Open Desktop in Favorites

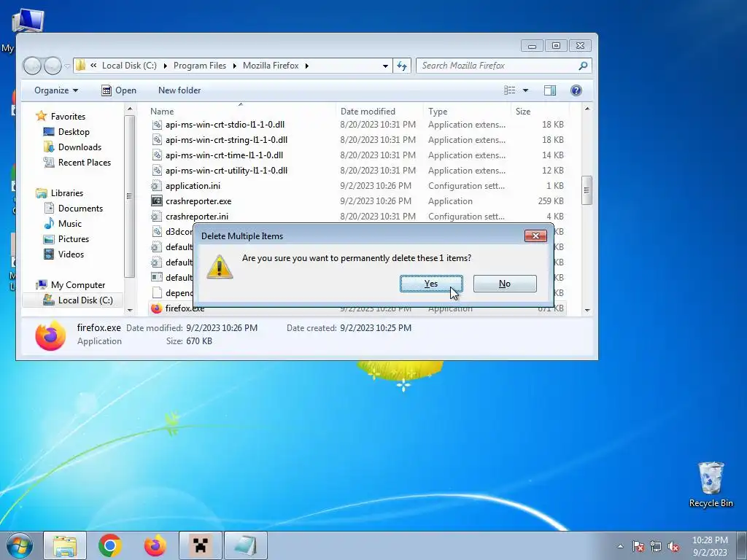click(74, 132)
